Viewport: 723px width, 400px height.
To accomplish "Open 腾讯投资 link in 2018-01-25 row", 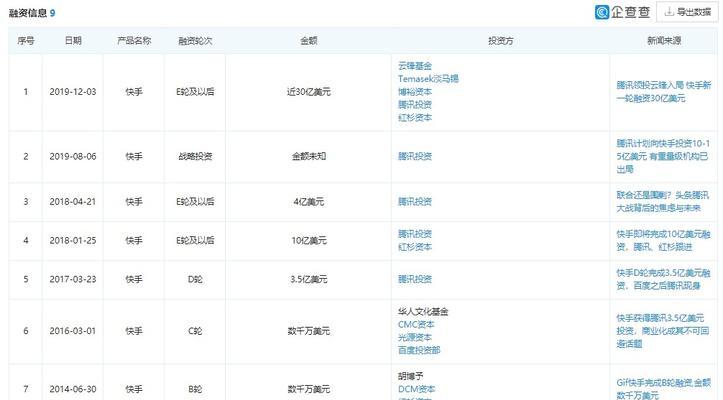I will [x=415, y=234].
